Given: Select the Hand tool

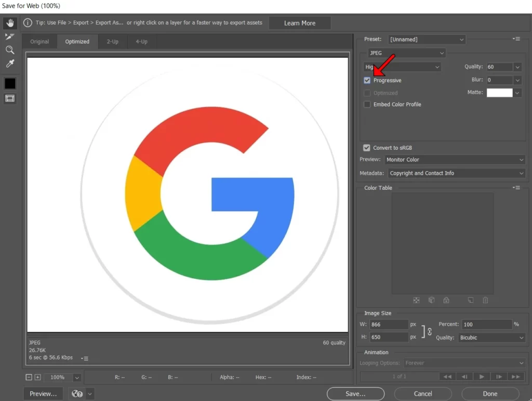Looking at the screenshot, I should tap(10, 23).
